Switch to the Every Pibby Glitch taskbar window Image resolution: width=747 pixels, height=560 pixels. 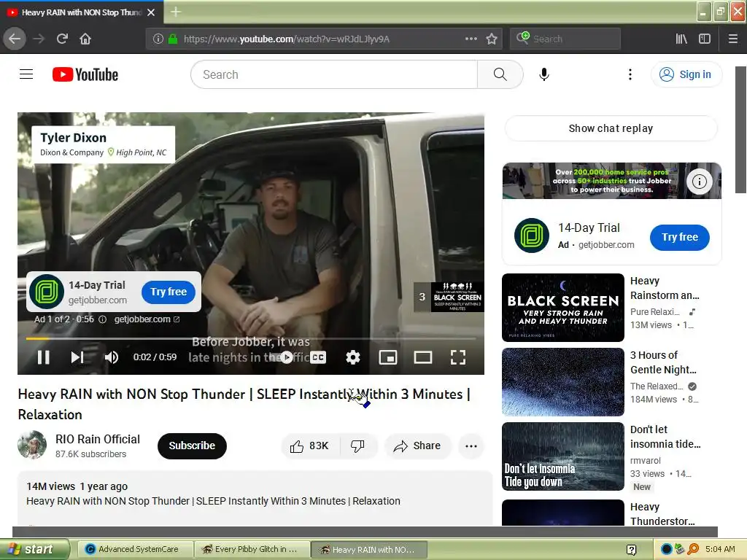pyautogui.click(x=252, y=550)
